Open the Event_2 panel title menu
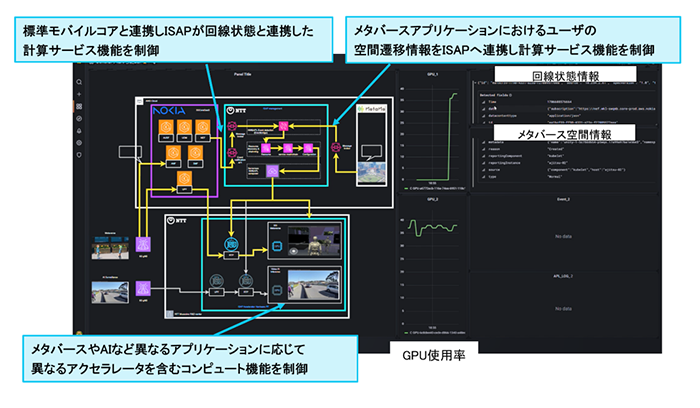Screen dimensions: 700x408 coord(566,199)
